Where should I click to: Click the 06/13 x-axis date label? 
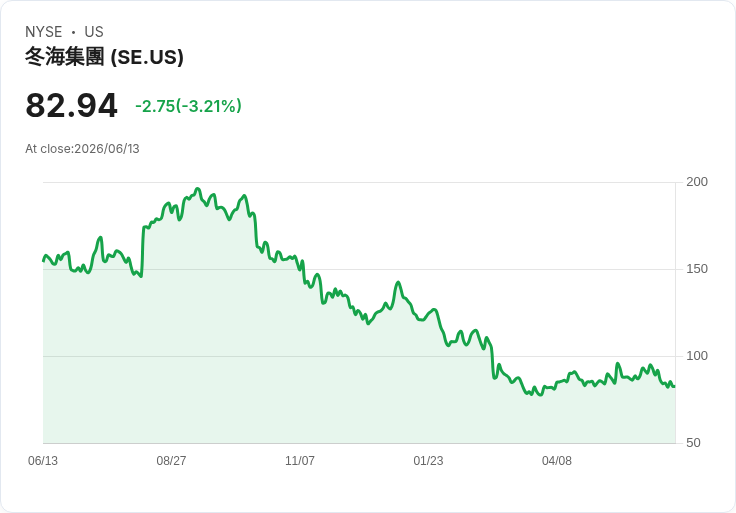tap(43, 460)
